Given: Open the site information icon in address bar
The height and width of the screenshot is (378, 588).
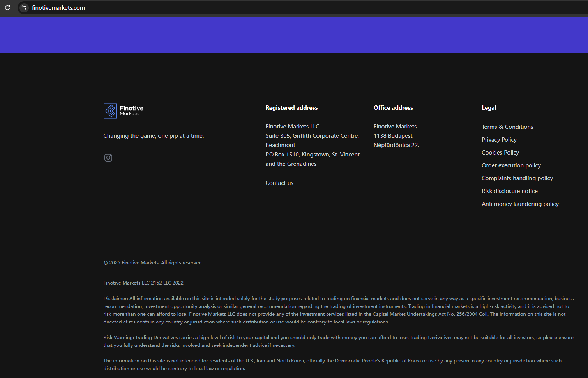Looking at the screenshot, I should (24, 8).
